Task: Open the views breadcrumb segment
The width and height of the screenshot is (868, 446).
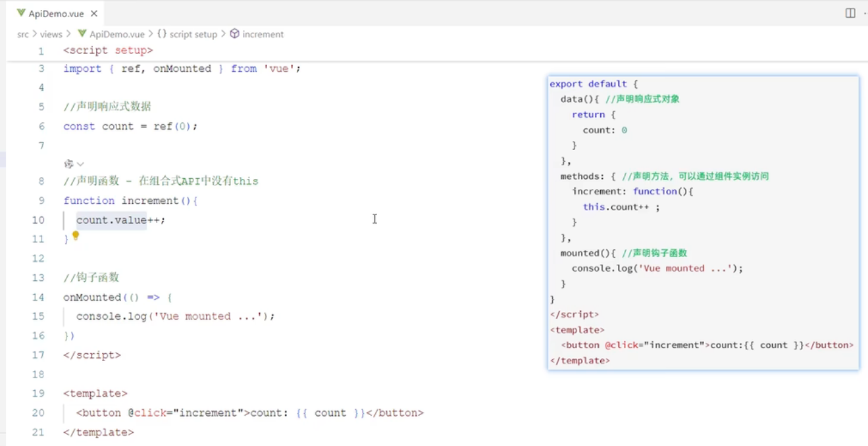Action: pos(51,34)
